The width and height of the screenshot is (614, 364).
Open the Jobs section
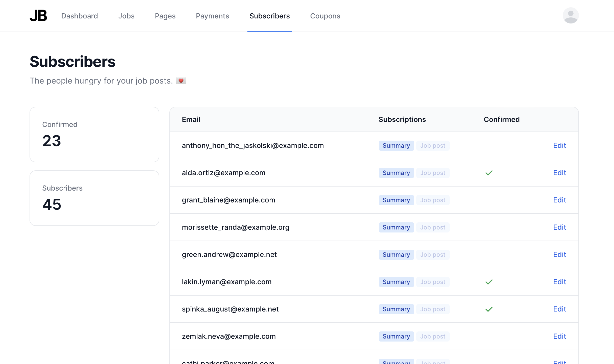pos(126,16)
